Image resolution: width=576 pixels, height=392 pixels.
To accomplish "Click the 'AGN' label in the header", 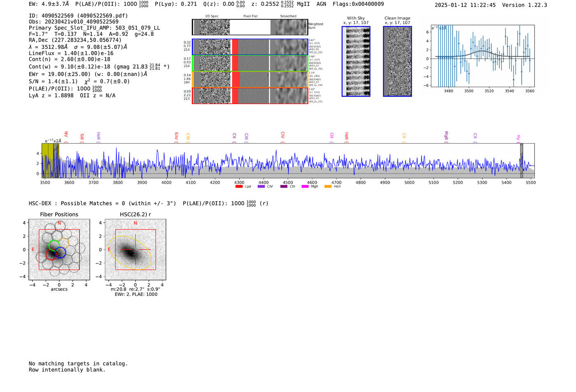I will 321,4.
